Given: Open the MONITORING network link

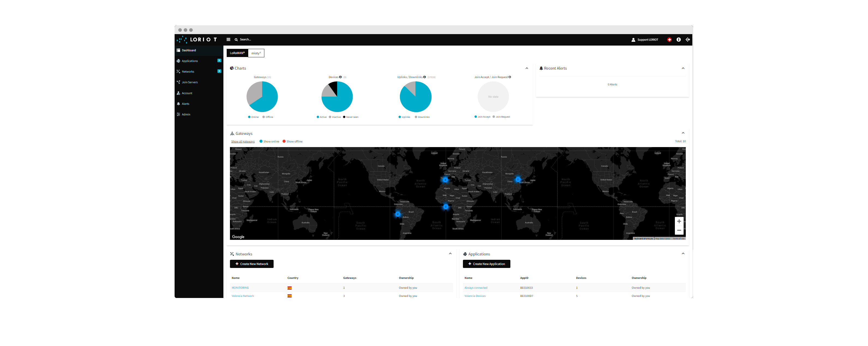Looking at the screenshot, I should tap(241, 287).
